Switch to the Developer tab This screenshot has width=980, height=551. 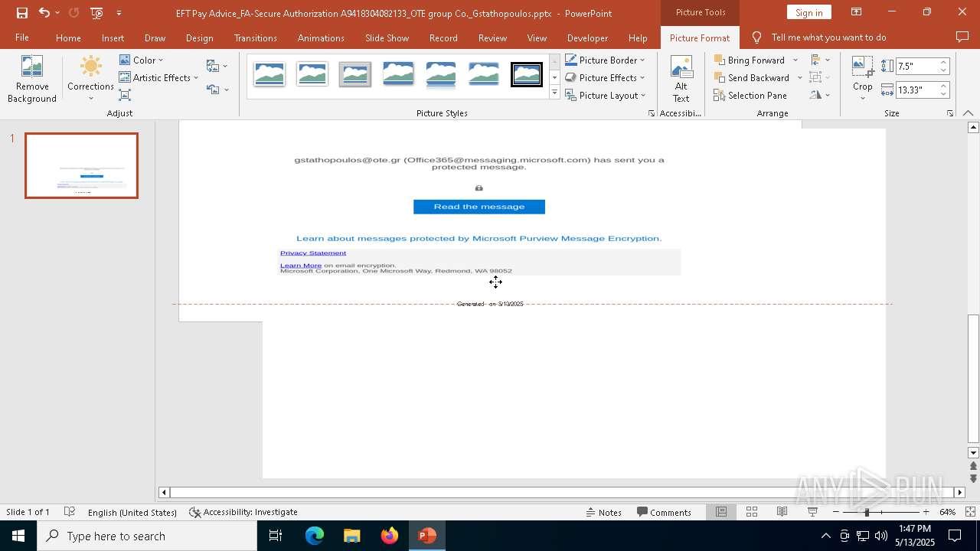[x=587, y=37]
